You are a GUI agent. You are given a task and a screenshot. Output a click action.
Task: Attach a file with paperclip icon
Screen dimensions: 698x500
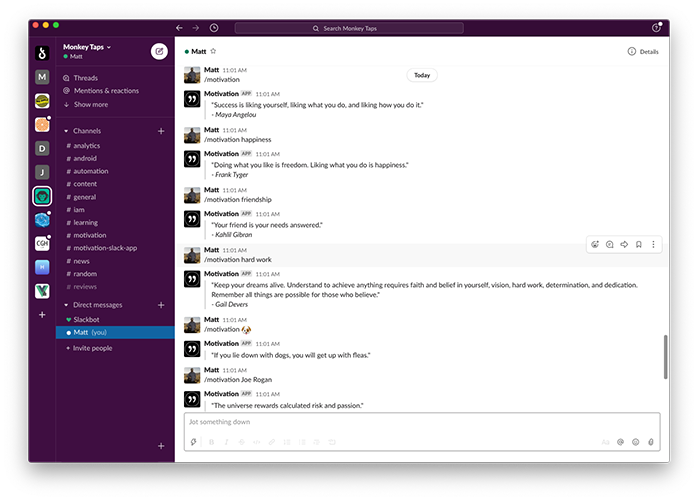651,442
